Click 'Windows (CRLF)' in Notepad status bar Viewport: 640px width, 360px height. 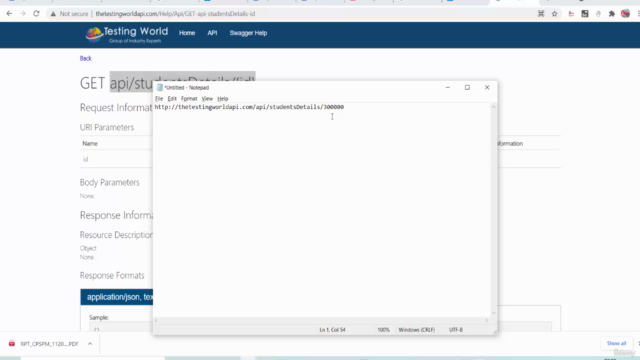[416, 330]
